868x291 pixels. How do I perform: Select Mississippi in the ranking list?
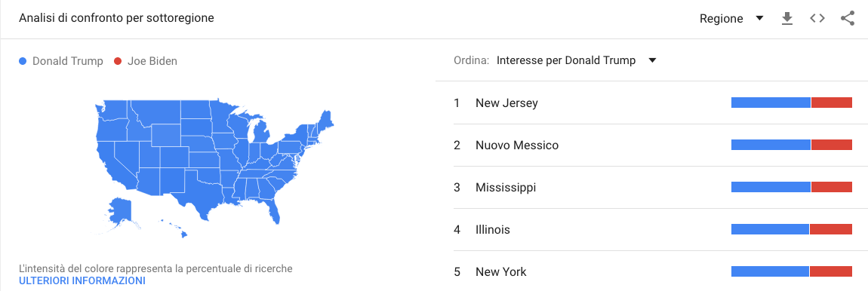[x=506, y=188]
